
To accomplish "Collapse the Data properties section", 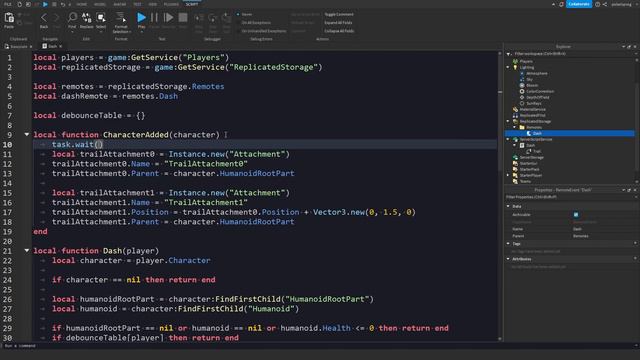I will (509, 207).
